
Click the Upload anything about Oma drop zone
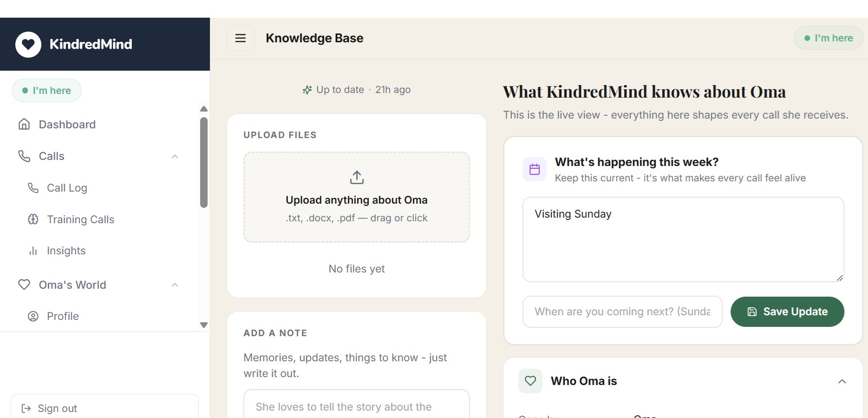coord(357,197)
